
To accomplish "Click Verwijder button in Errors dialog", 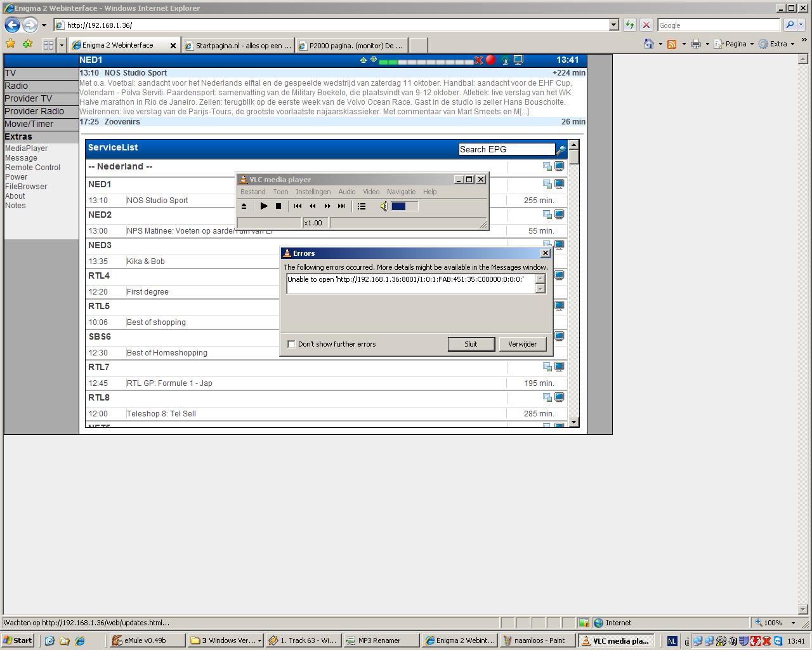I will click(522, 344).
